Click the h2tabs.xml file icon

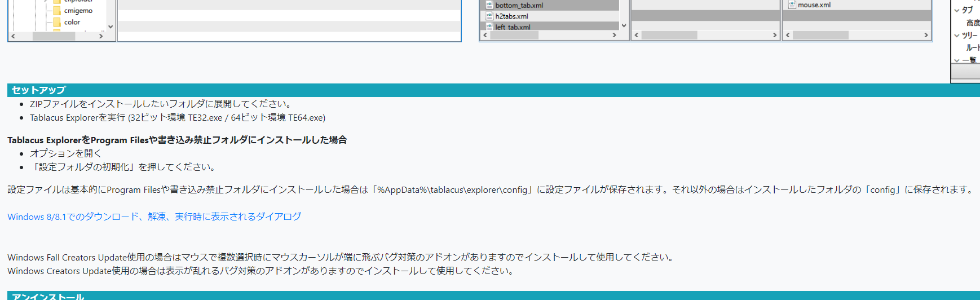click(489, 16)
